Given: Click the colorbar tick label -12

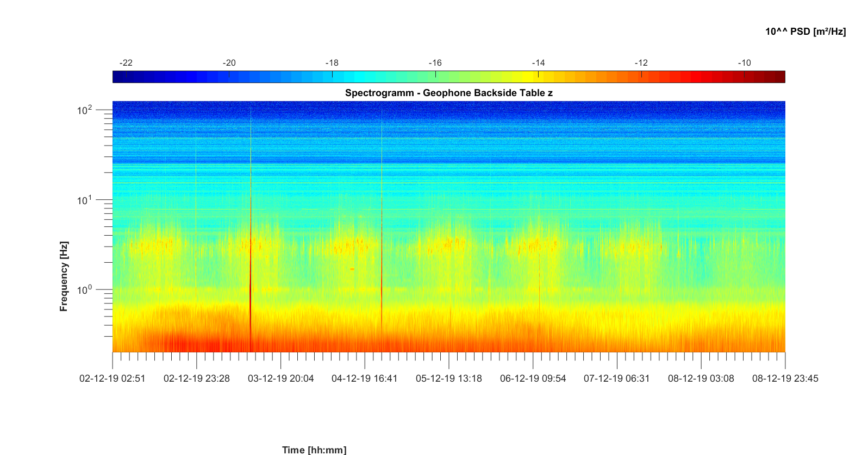Looking at the screenshot, I should [x=641, y=63].
